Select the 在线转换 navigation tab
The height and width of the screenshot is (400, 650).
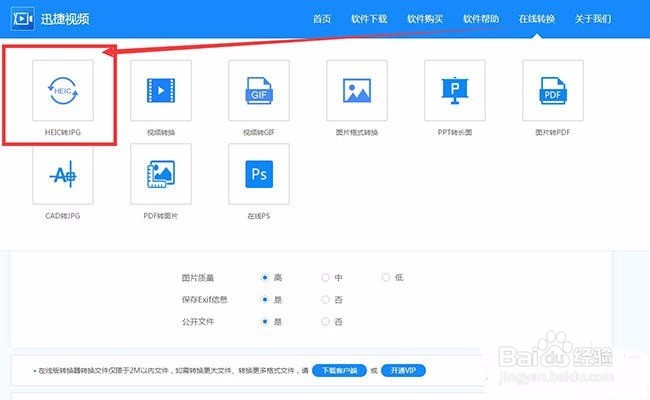(537, 19)
